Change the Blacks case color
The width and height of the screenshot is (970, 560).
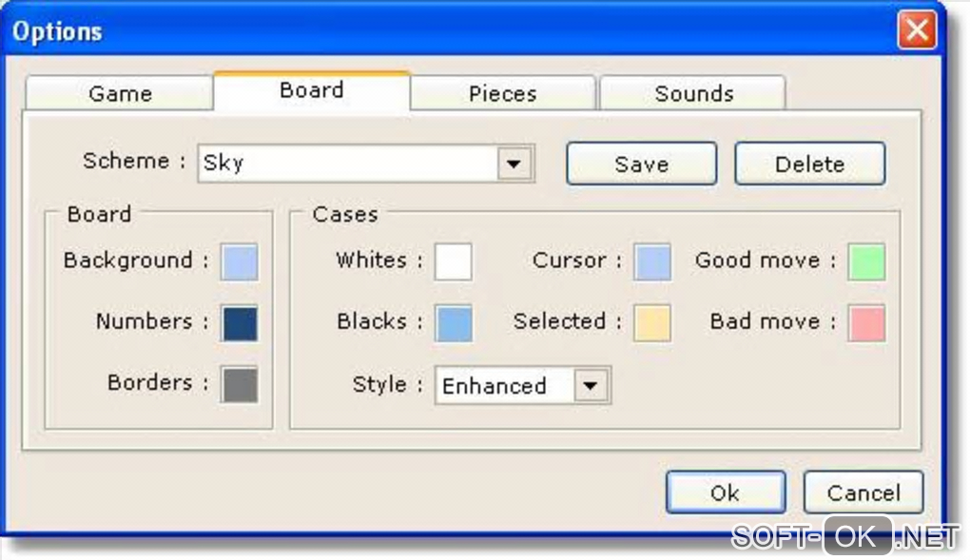point(454,323)
